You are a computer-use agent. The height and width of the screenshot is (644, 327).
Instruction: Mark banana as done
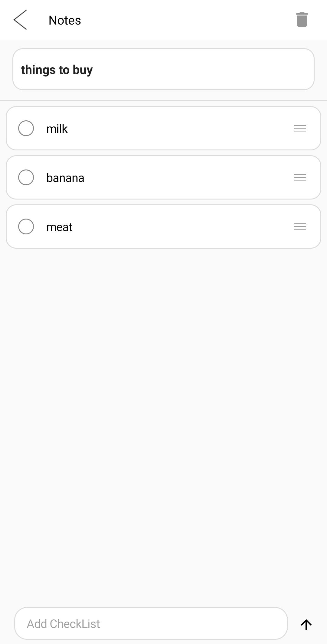tap(26, 177)
